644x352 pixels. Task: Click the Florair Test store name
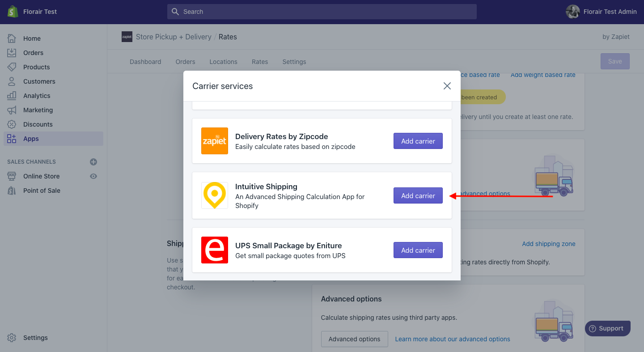pos(40,12)
